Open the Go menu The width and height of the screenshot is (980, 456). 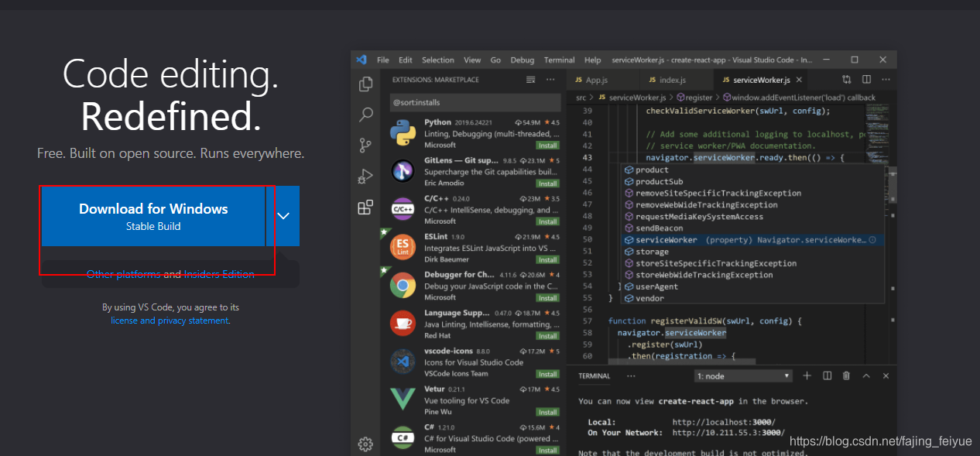495,60
